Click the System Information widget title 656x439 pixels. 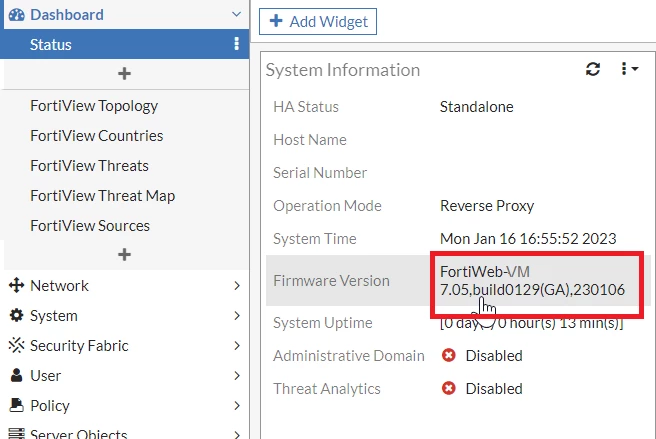[343, 70]
